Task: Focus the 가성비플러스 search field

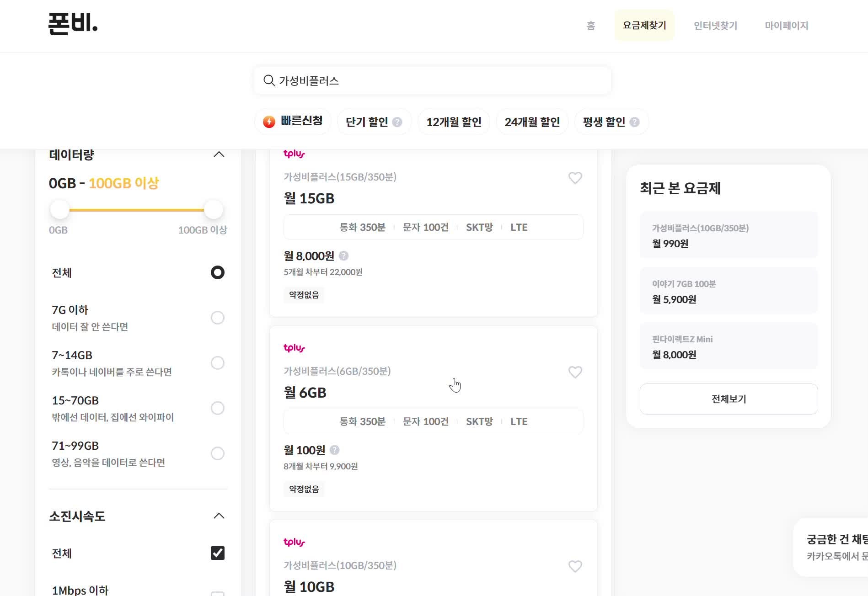Action: [x=432, y=81]
